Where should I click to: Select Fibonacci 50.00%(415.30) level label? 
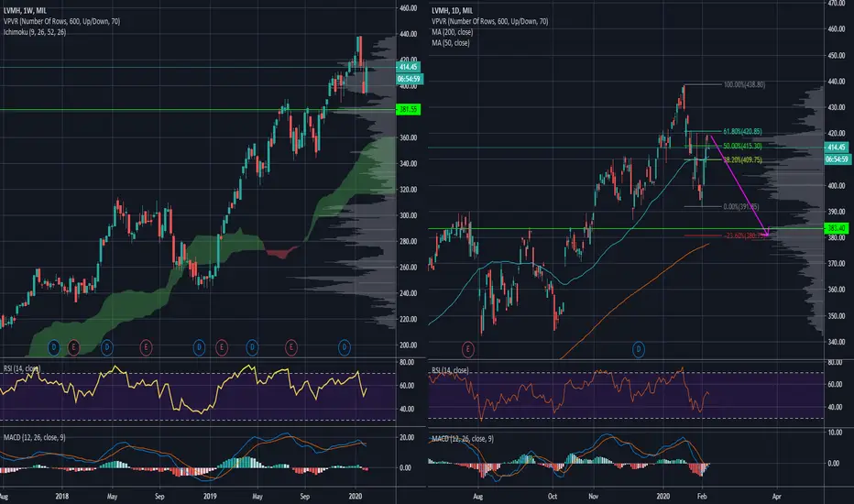pyautogui.click(x=742, y=146)
